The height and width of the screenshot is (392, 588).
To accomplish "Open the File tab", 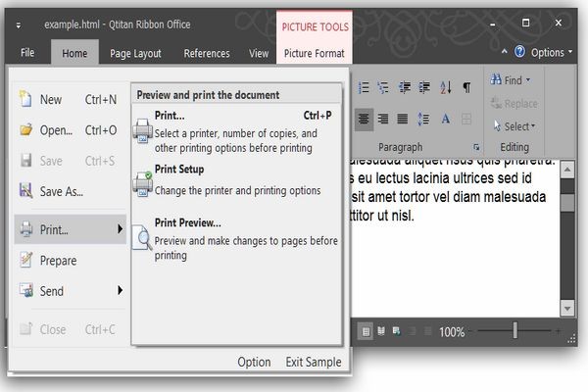I will coord(27,53).
